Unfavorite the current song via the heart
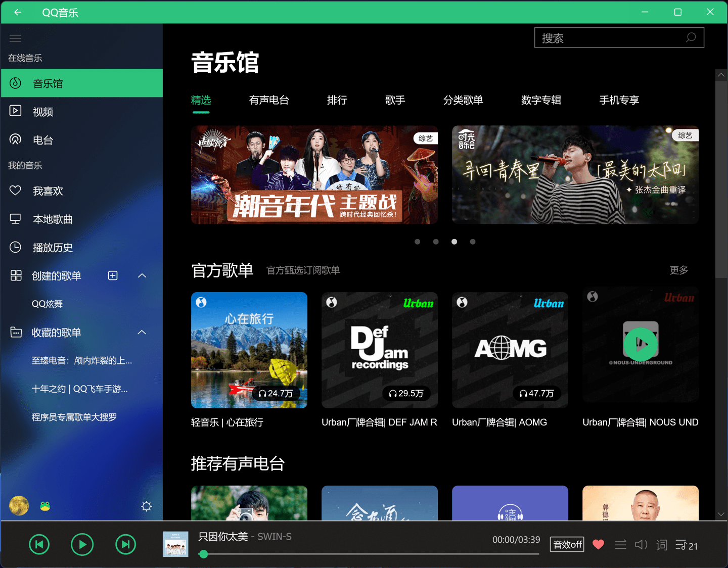The height and width of the screenshot is (568, 728). pyautogui.click(x=598, y=545)
